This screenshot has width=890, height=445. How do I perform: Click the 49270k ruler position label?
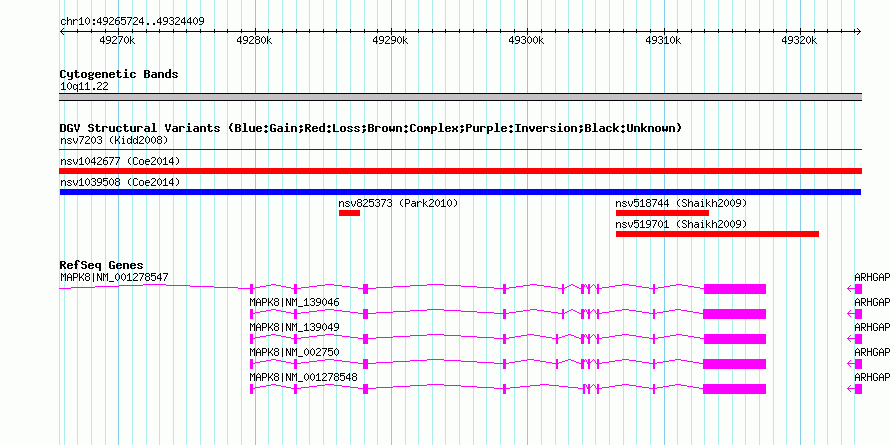point(117,40)
